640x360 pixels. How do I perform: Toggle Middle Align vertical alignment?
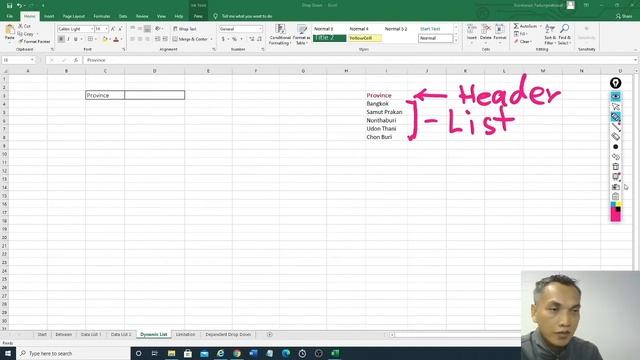coord(140,29)
